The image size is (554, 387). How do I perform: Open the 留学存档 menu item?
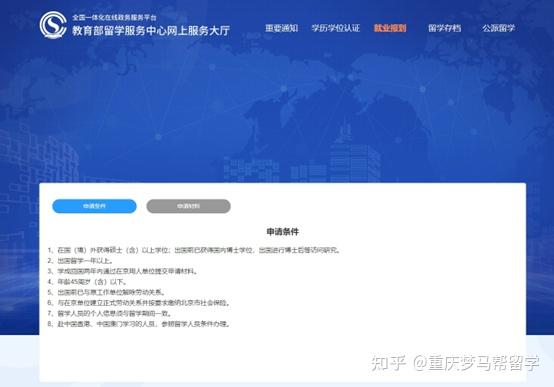[444, 28]
